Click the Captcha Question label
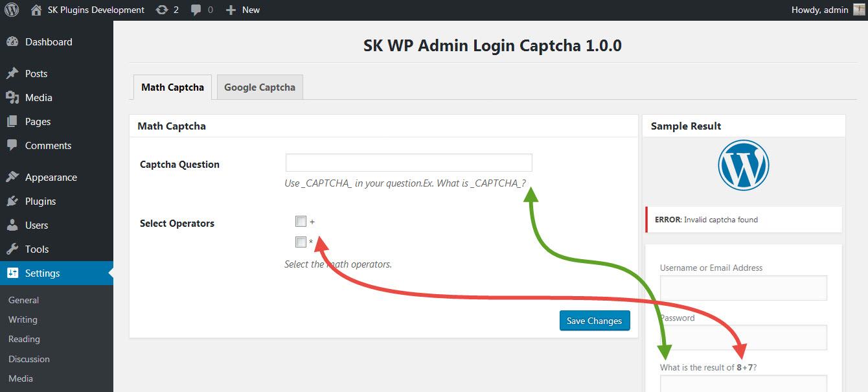The height and width of the screenshot is (392, 868). [x=179, y=165]
